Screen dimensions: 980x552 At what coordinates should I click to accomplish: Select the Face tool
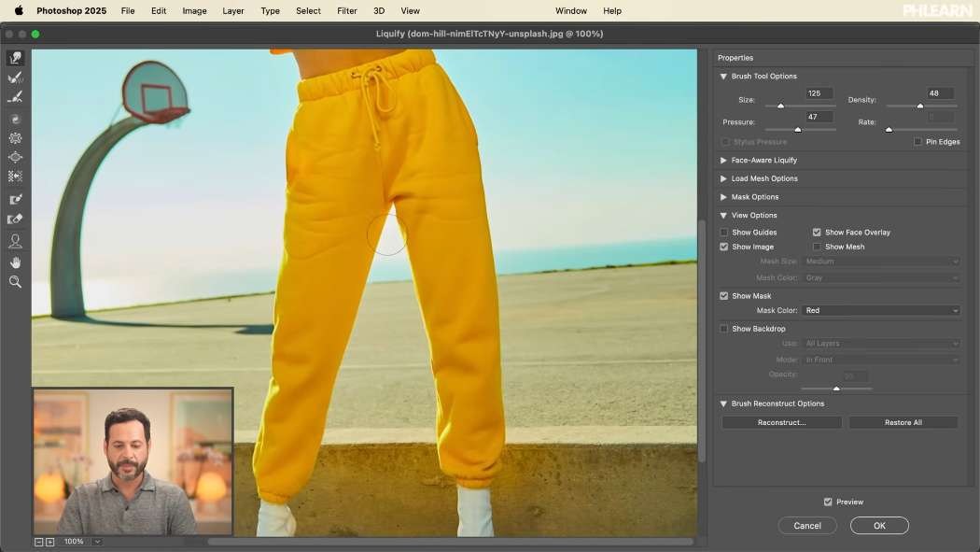(15, 241)
